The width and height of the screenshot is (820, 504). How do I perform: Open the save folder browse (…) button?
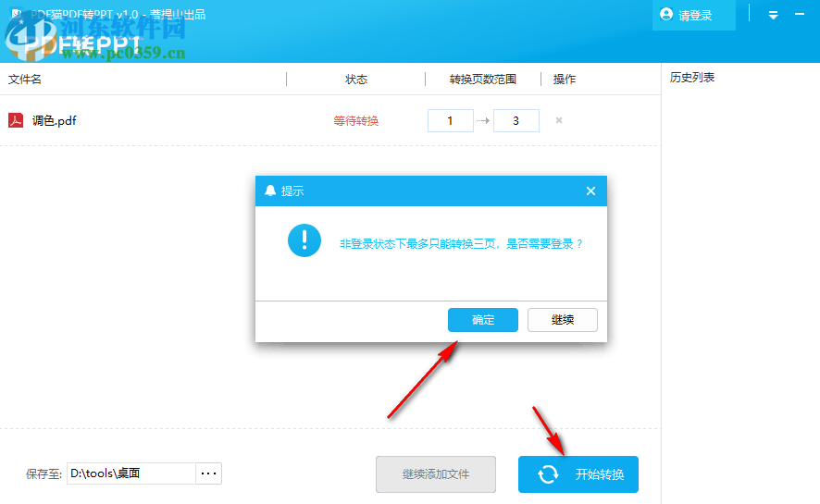[208, 473]
